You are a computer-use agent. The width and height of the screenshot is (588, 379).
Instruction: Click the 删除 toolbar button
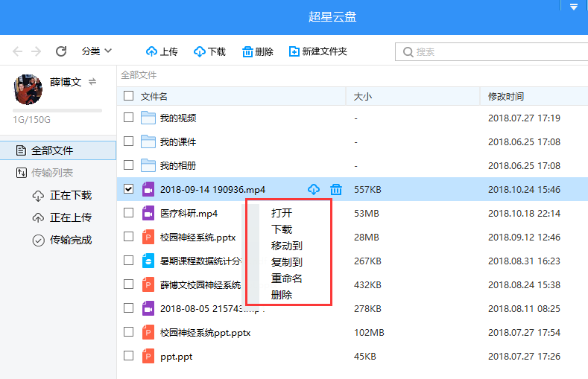258,51
